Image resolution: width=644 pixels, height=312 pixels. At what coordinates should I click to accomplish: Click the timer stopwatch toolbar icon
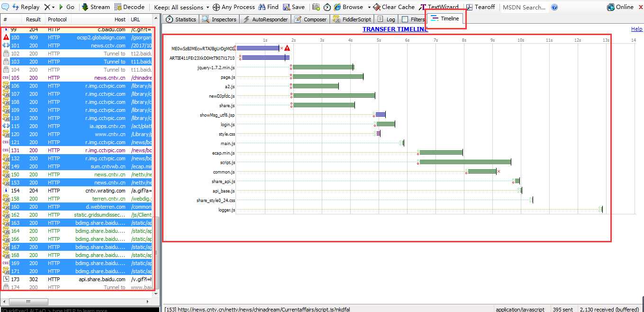(327, 7)
